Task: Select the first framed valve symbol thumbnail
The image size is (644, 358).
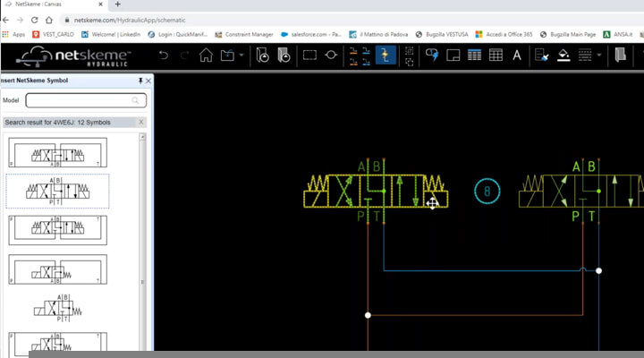Action: (x=58, y=152)
